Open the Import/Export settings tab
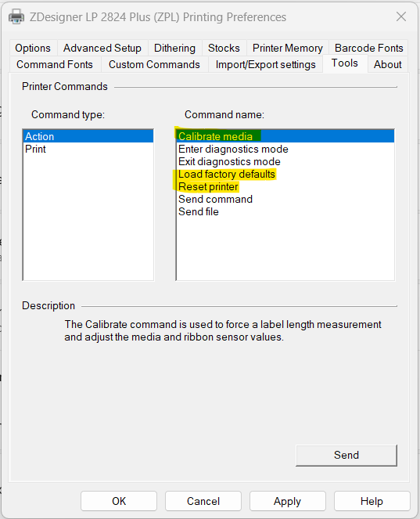420x519 pixels. (x=266, y=64)
